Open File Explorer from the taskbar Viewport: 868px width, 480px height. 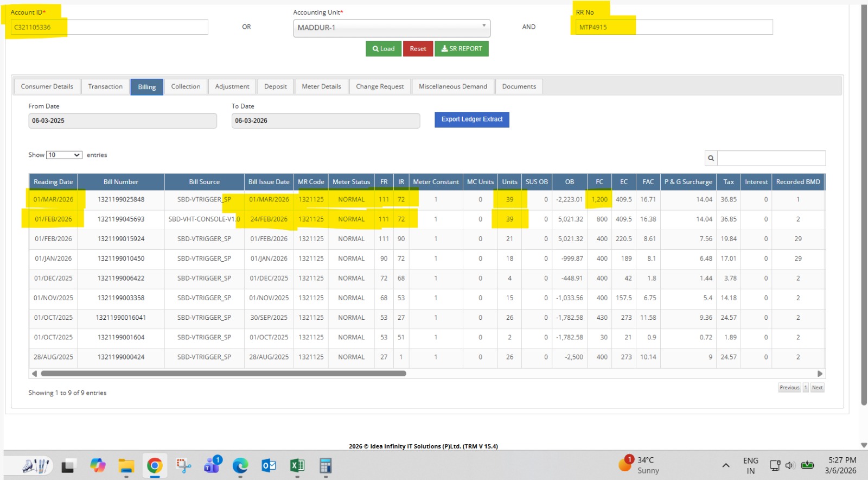pyautogui.click(x=126, y=466)
